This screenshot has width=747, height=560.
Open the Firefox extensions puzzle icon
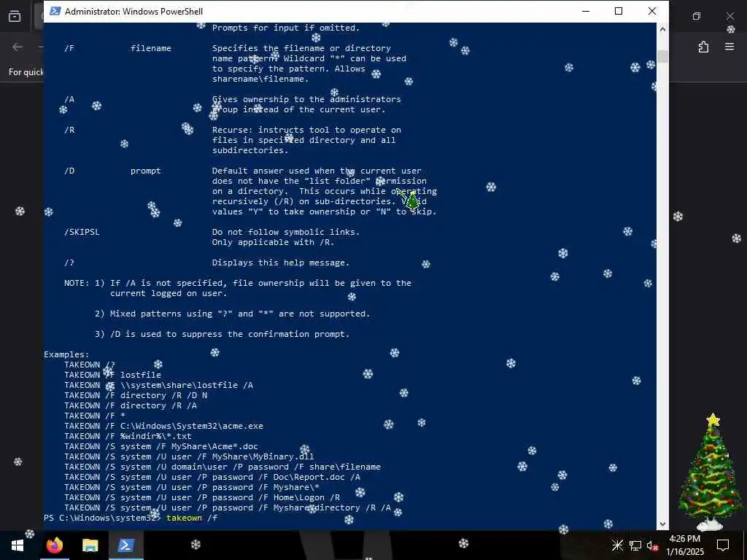point(703,47)
